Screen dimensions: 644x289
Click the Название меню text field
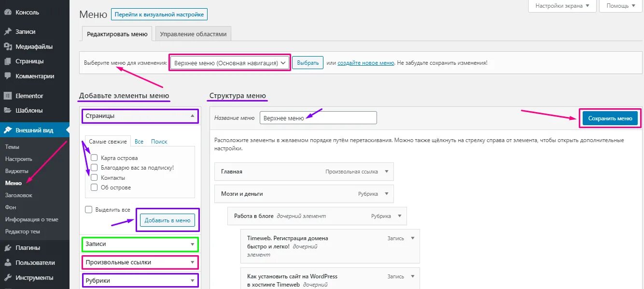[x=318, y=118]
